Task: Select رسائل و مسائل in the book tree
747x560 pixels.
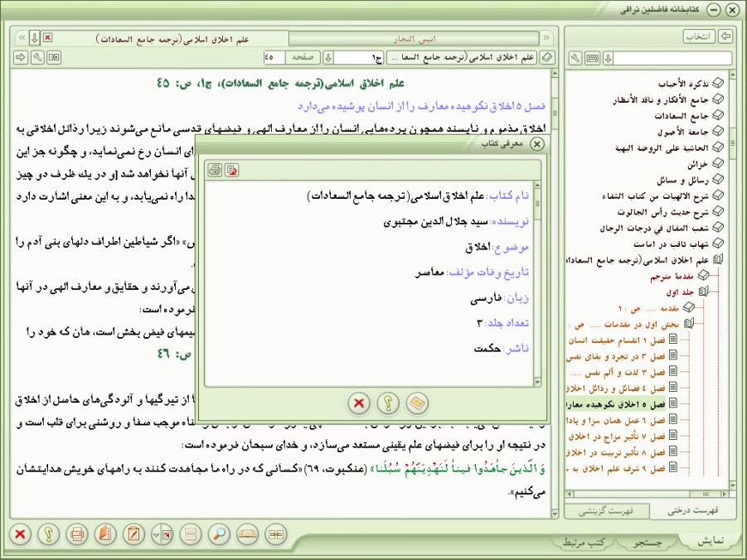Action: (682, 181)
